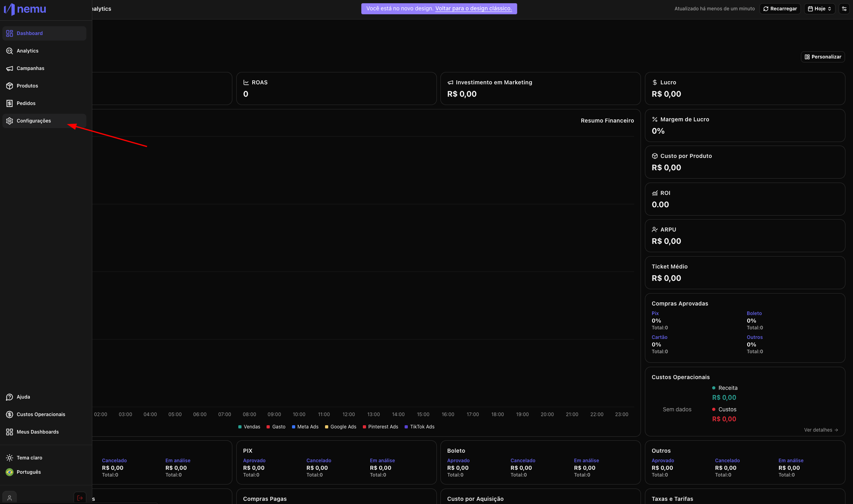The height and width of the screenshot is (504, 853).
Task: Click the Recarregar button
Action: coord(780,9)
